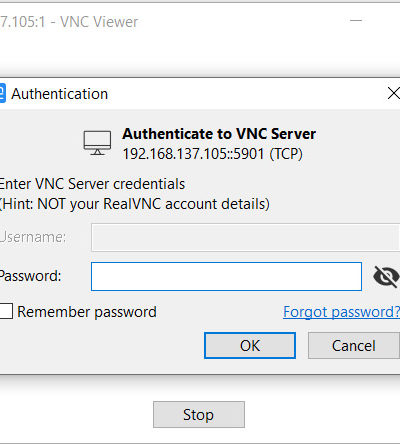The image size is (400, 444).
Task: Click the Enter VNC Server credentials text
Action: point(92,184)
